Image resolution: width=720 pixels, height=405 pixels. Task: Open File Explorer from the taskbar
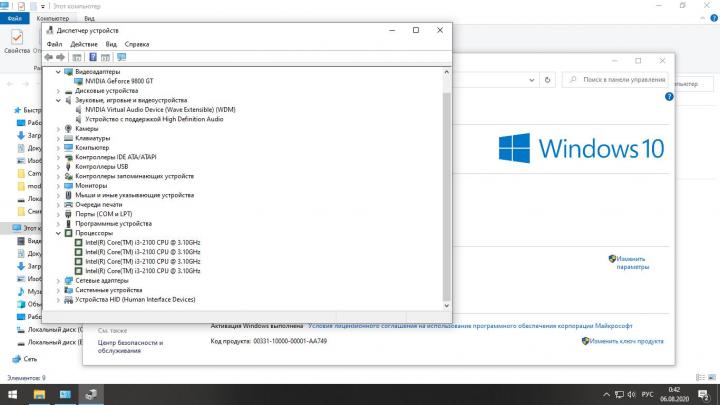(39, 394)
